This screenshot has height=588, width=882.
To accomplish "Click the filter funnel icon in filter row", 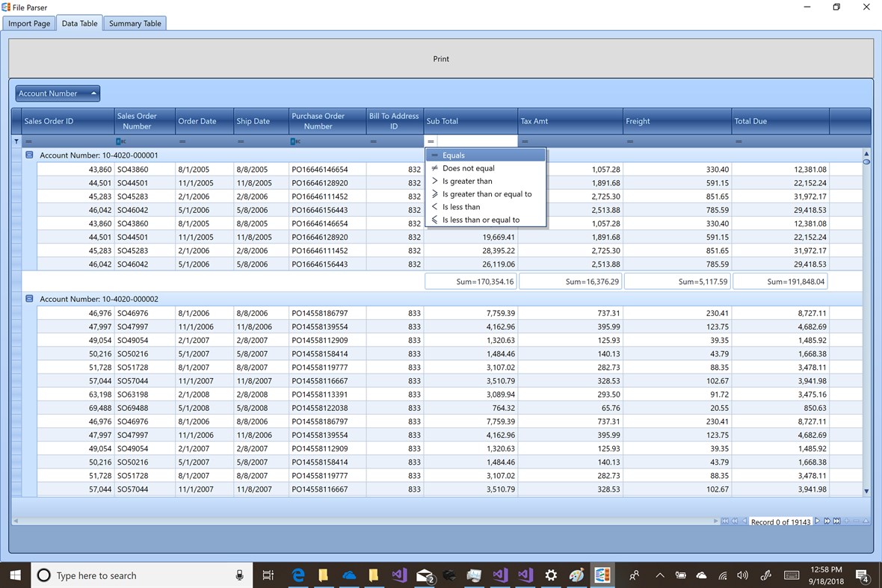I will (x=16, y=141).
